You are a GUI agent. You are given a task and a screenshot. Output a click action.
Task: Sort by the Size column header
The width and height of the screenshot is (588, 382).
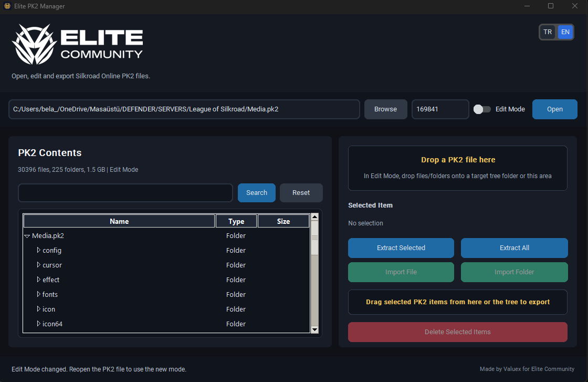point(283,221)
